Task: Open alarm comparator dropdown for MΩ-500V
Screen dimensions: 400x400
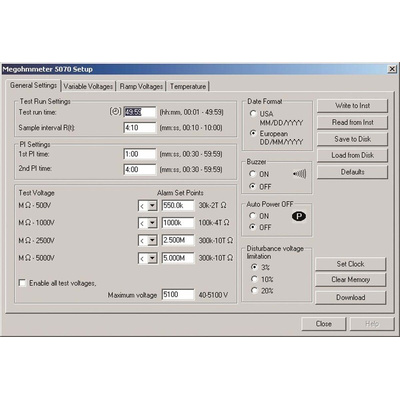Action: (x=152, y=206)
